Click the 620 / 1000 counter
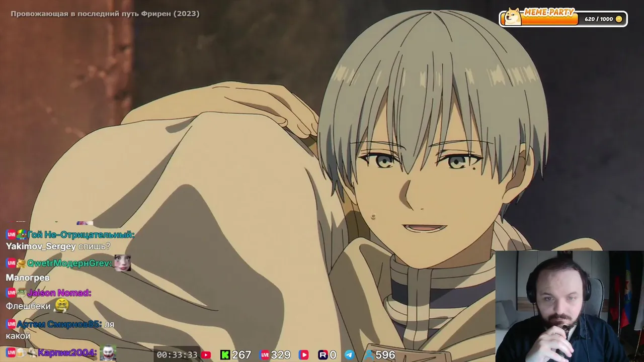Image resolution: width=644 pixels, height=362 pixels. coord(599,19)
